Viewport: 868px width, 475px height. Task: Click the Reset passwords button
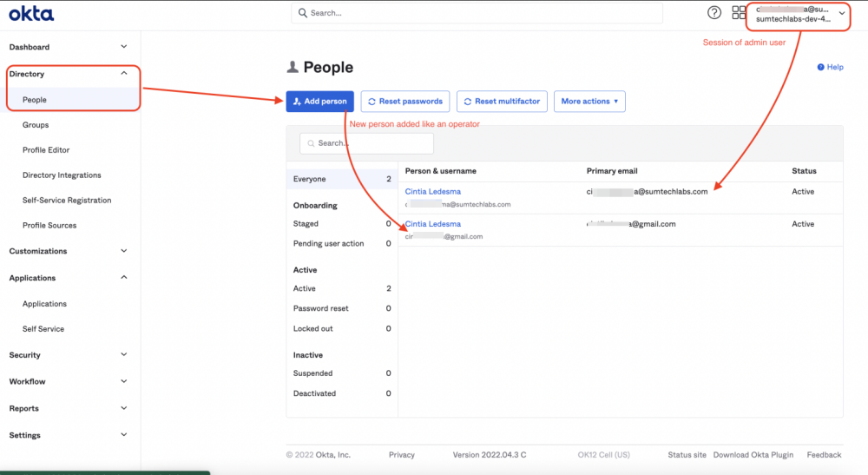pos(405,102)
